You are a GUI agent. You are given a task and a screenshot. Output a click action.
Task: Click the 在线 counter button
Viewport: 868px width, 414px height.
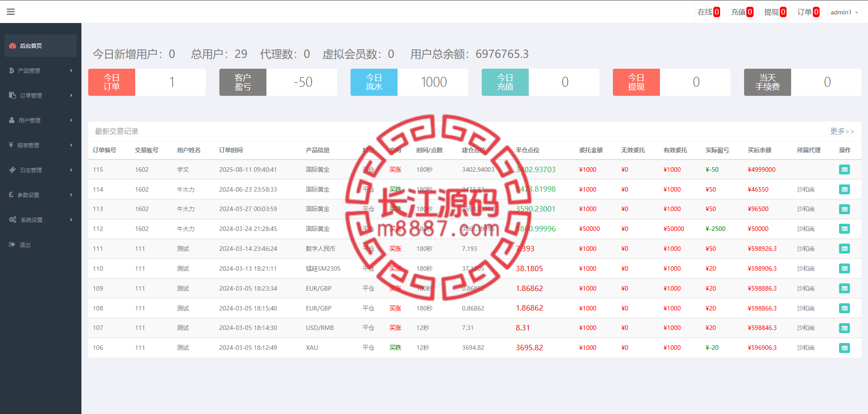[708, 12]
